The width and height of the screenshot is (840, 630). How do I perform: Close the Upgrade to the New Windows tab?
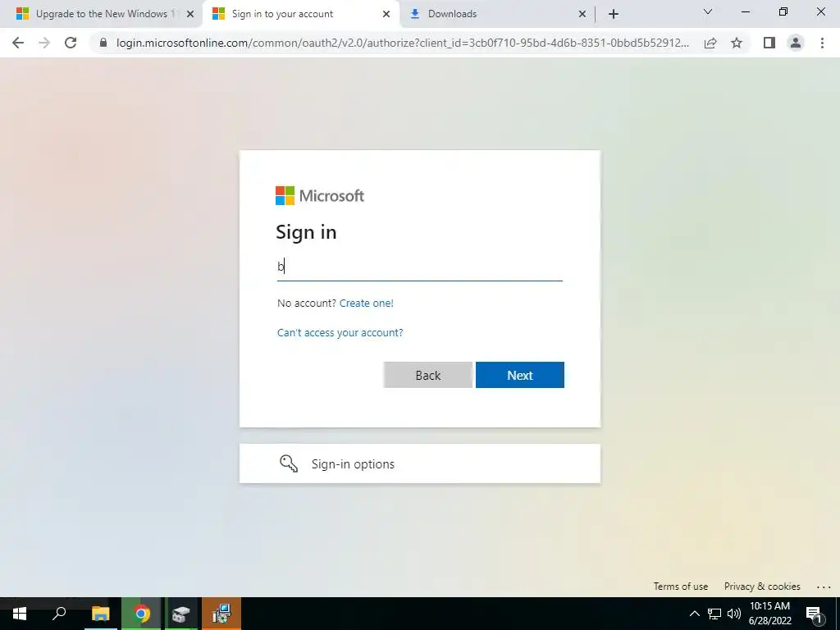[x=190, y=14]
